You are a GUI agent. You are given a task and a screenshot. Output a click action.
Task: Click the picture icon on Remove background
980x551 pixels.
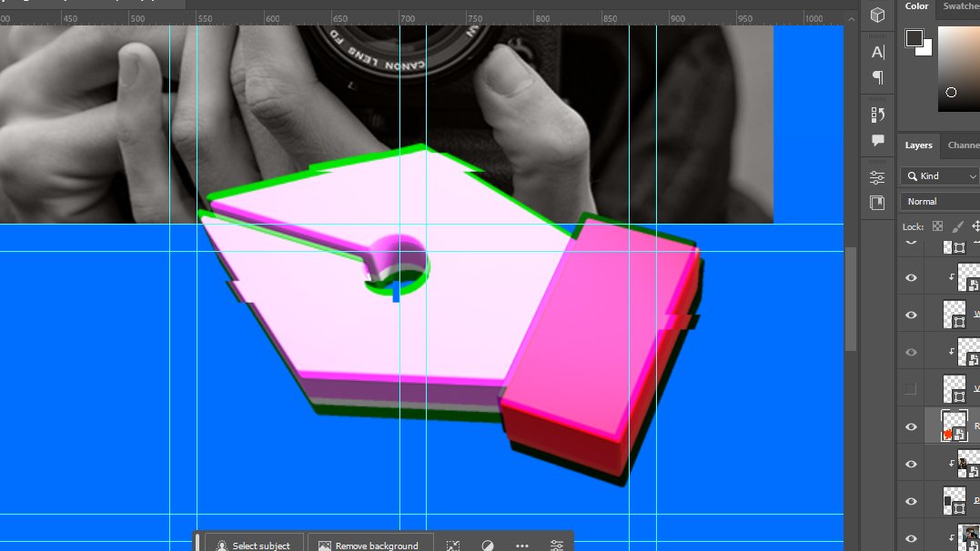[x=324, y=546]
